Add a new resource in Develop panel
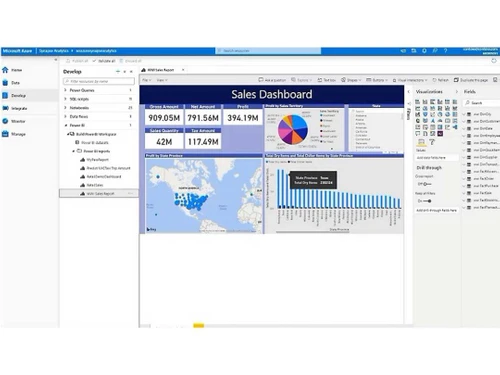This screenshot has width=500, height=375. 118,72
